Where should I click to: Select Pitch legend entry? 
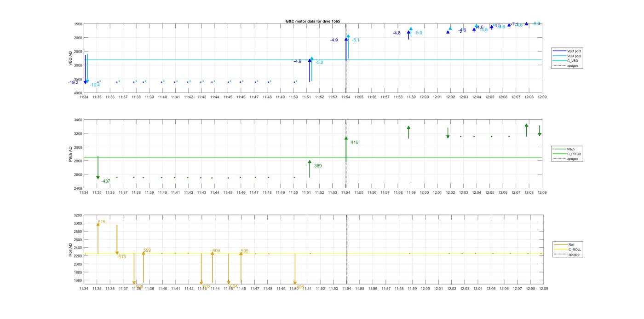564,149
